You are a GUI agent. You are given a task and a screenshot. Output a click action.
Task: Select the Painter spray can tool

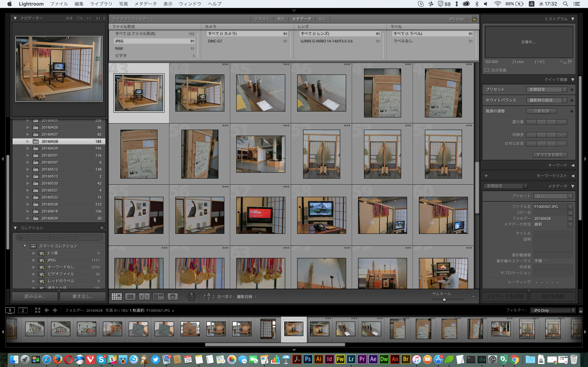(191, 296)
